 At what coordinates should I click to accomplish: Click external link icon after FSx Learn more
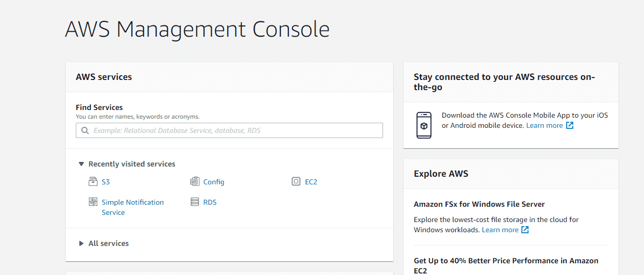coord(525,230)
